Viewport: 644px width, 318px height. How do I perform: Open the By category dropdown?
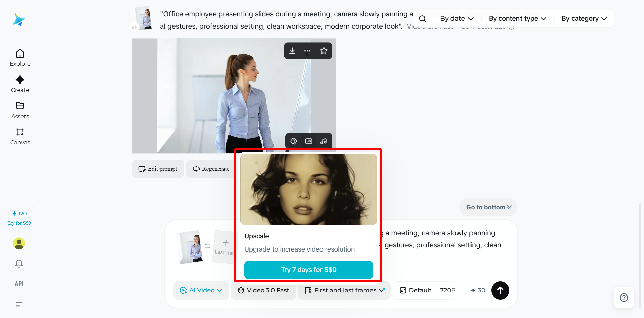[x=584, y=19]
